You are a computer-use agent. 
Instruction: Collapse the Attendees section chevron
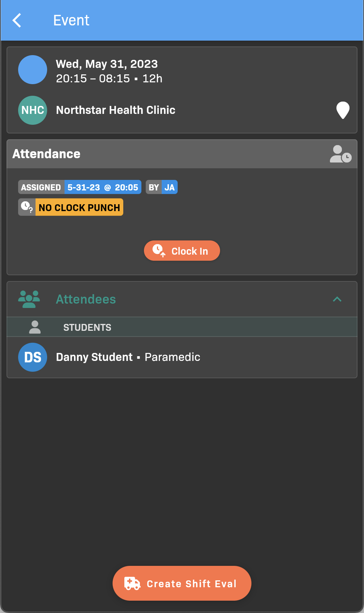(337, 299)
